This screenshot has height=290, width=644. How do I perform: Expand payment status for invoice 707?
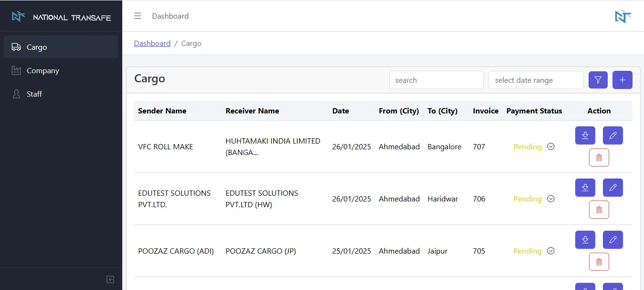tap(550, 146)
